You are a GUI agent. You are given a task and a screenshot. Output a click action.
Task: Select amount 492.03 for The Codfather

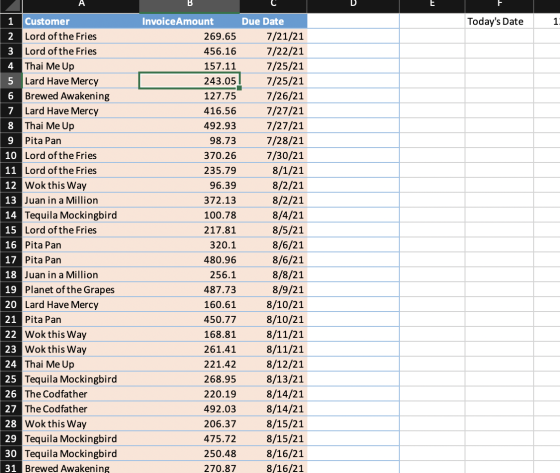189,409
